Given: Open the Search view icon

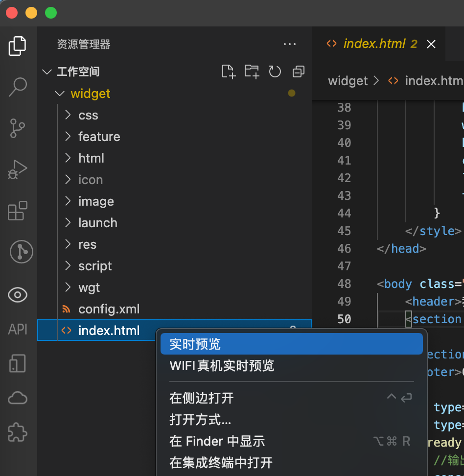Looking at the screenshot, I should click(x=18, y=87).
